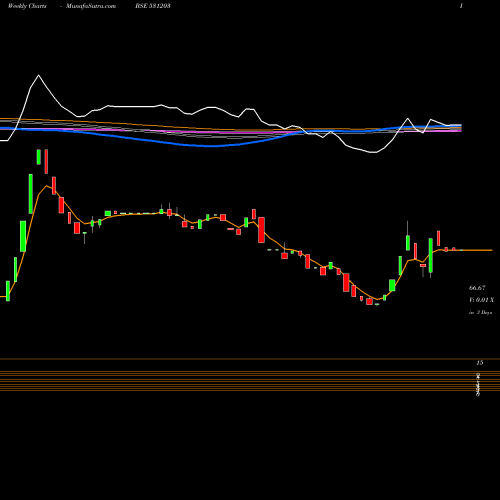This screenshot has width=500, height=500.
Task: Click the "Weekly Charts" title text
Action: point(27,6)
